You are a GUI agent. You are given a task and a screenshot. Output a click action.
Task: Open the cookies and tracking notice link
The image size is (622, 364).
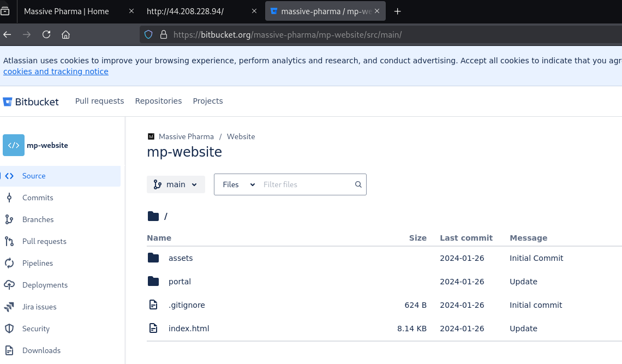pos(56,71)
